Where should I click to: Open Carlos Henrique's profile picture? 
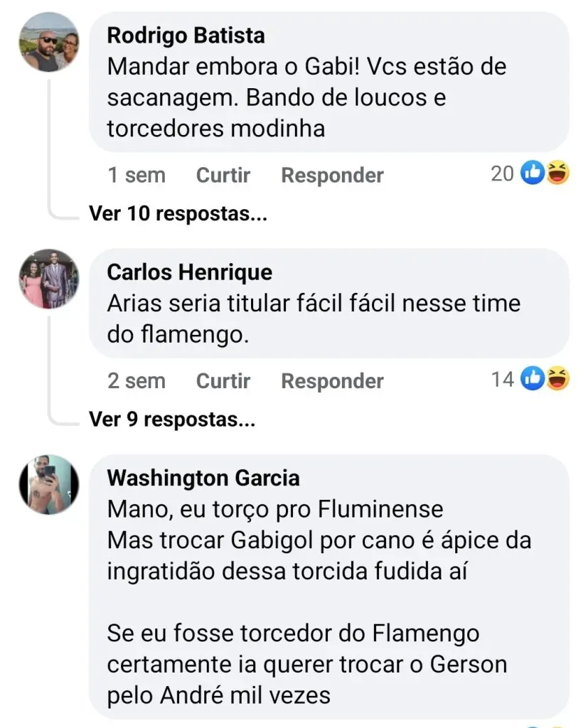coord(49,279)
